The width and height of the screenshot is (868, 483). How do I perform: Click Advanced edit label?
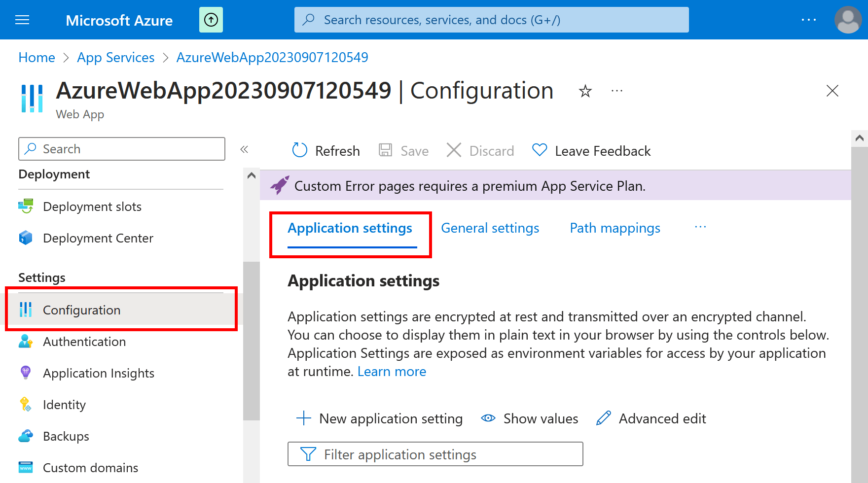[662, 419]
